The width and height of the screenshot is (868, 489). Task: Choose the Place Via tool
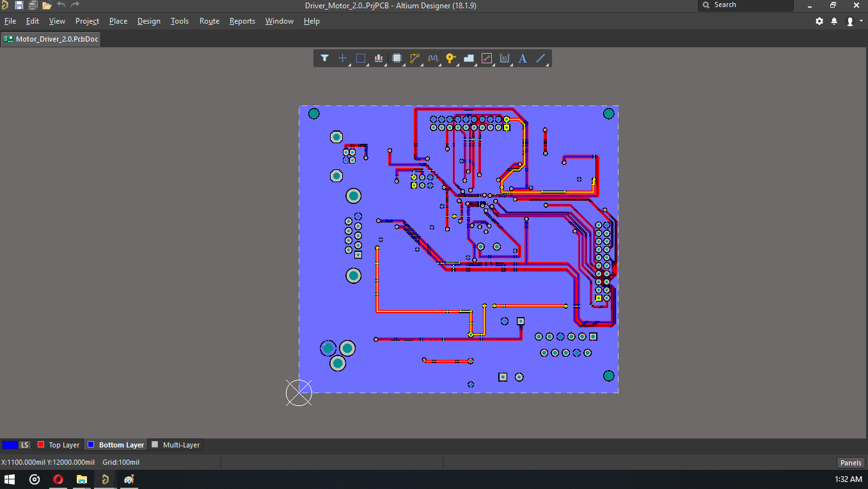click(x=450, y=58)
